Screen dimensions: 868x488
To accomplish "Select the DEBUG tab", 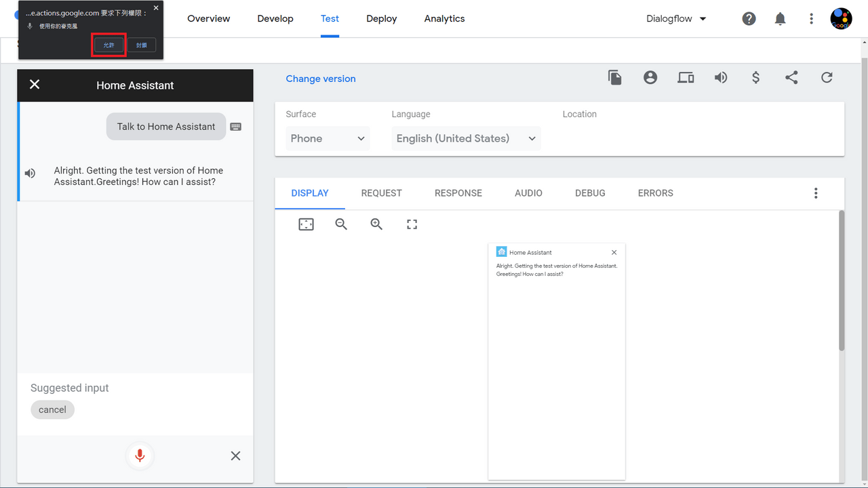I will (590, 193).
